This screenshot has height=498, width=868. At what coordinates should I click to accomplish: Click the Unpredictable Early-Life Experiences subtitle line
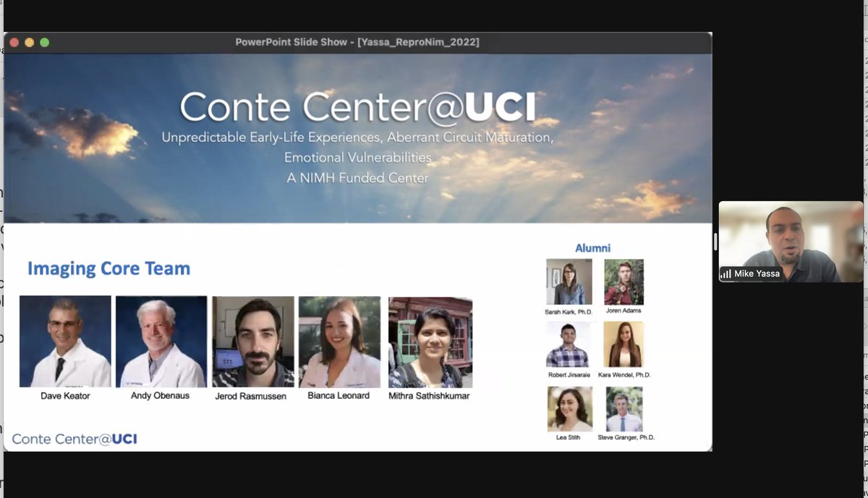(357, 136)
